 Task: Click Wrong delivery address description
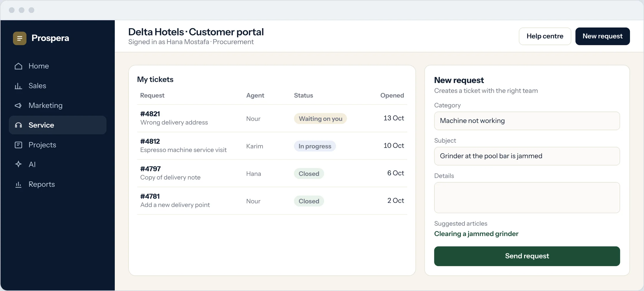174,123
